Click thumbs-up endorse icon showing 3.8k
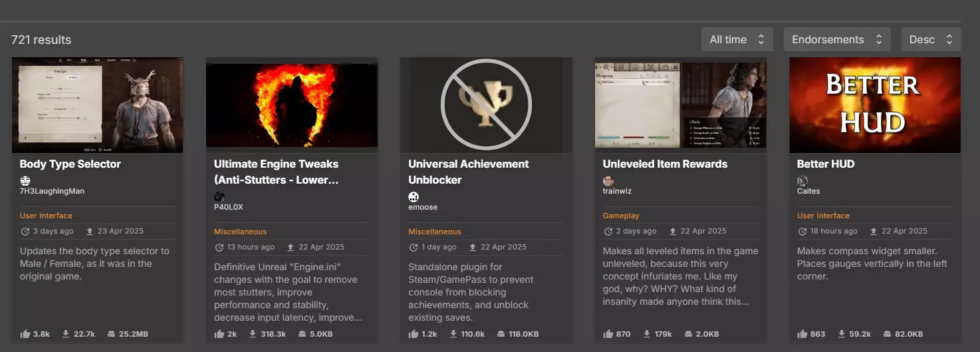The image size is (980, 352). (25, 333)
